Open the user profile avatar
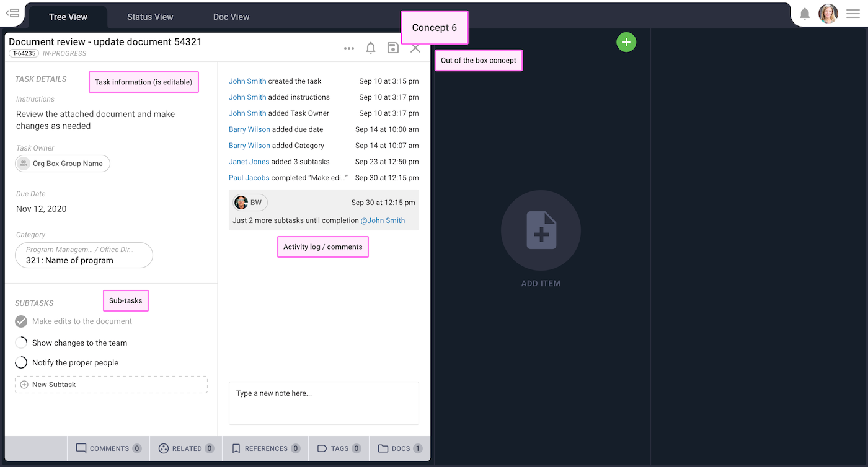 (828, 14)
